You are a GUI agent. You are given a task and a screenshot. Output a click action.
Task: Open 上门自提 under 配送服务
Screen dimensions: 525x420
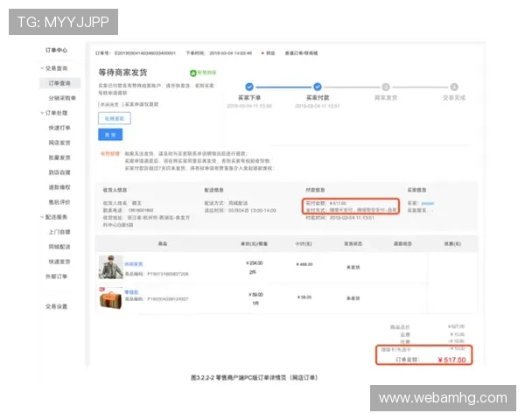pyautogui.click(x=59, y=232)
